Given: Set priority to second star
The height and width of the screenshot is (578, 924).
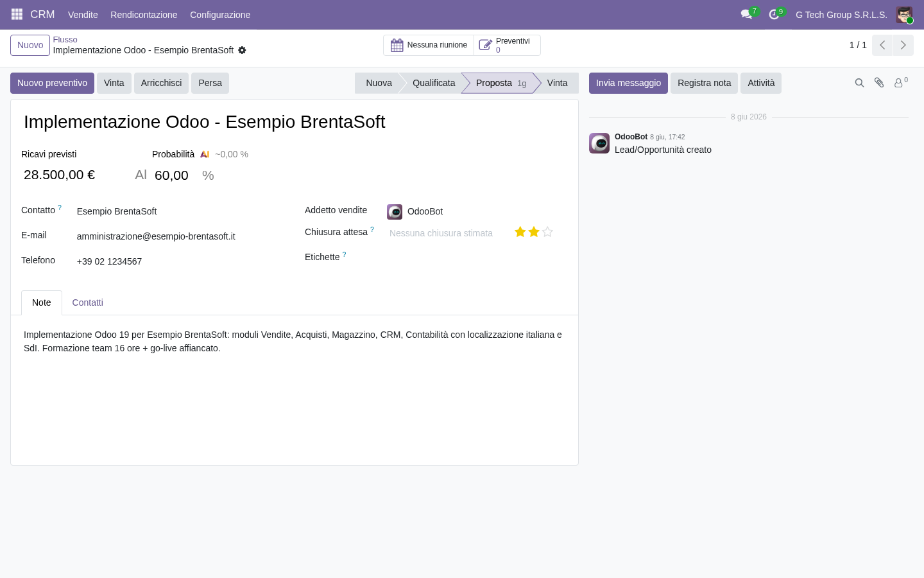Looking at the screenshot, I should click(534, 232).
